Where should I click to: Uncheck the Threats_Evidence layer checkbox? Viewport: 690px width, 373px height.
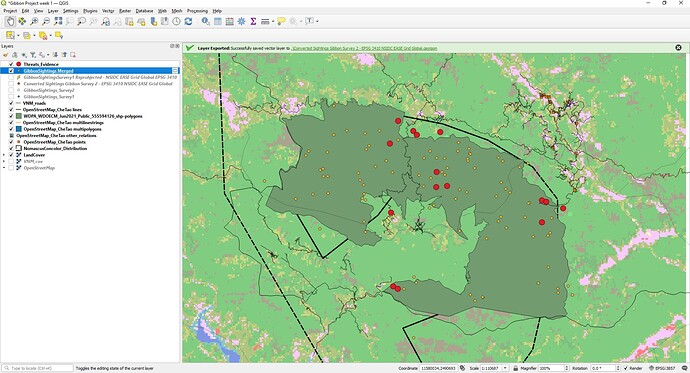[11, 64]
